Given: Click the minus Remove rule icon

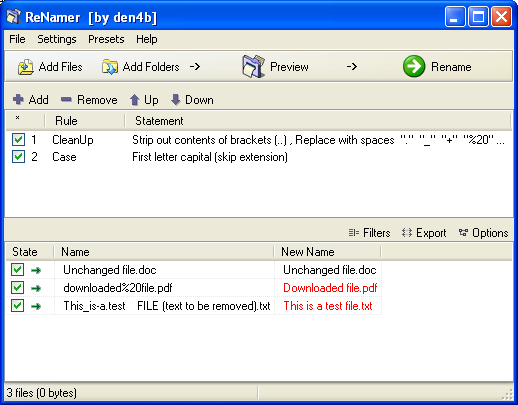Looking at the screenshot, I should (x=66, y=99).
